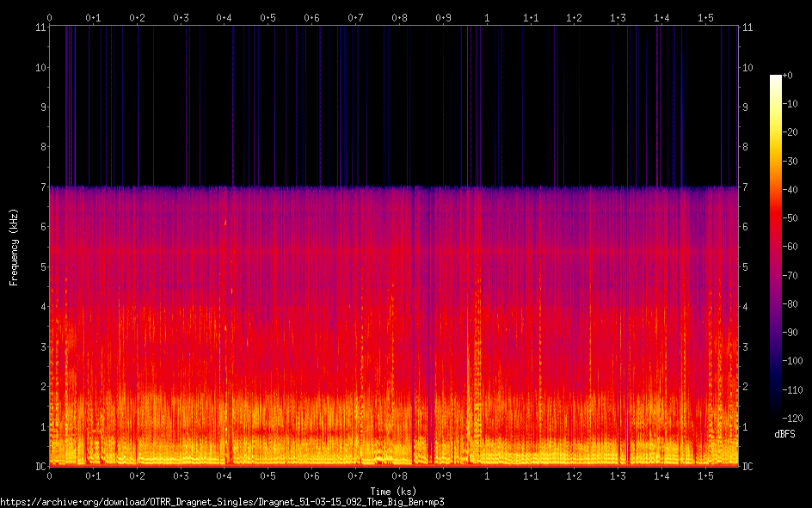Click the 1 ks marker on bottom time axis

coord(487,475)
